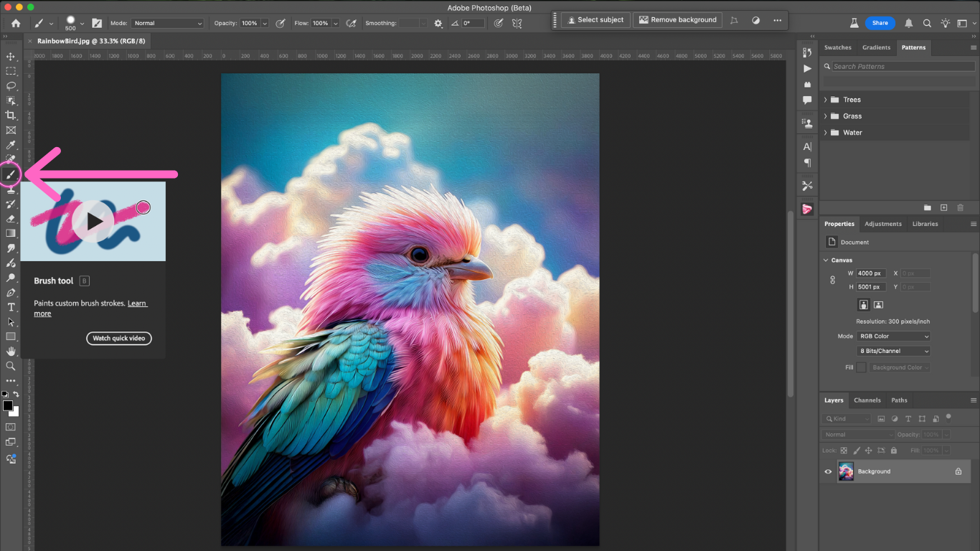
Task: Open the brush Mode dropdown
Action: coord(167,23)
